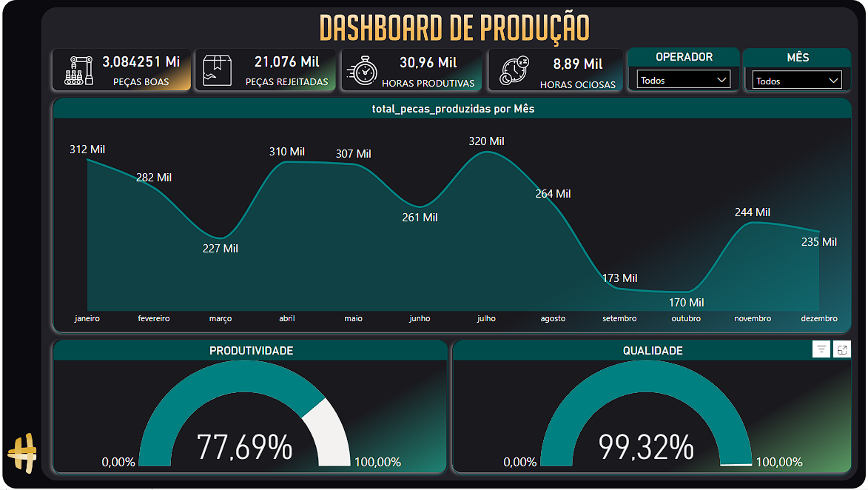Click the line chart title header
The width and height of the screenshot is (868, 490).
click(453, 109)
